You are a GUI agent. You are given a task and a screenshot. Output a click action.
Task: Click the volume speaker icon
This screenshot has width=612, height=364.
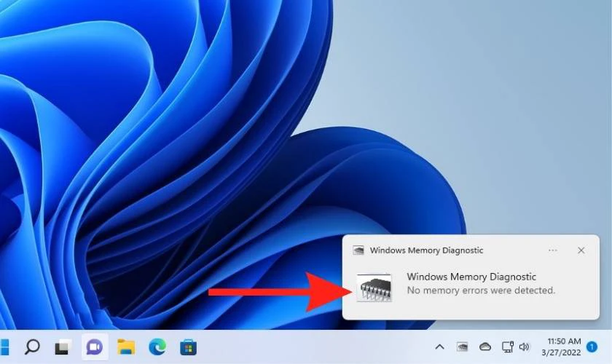pos(524,347)
